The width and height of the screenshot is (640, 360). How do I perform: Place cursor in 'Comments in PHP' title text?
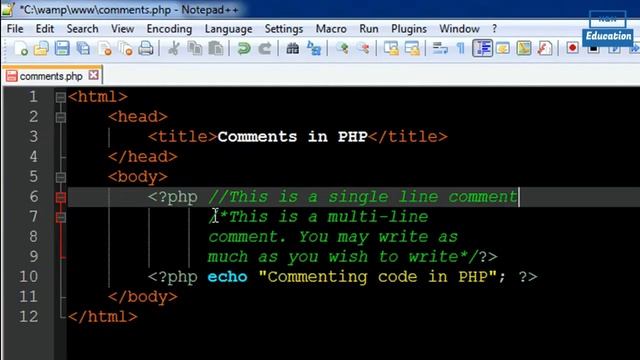[293, 137]
